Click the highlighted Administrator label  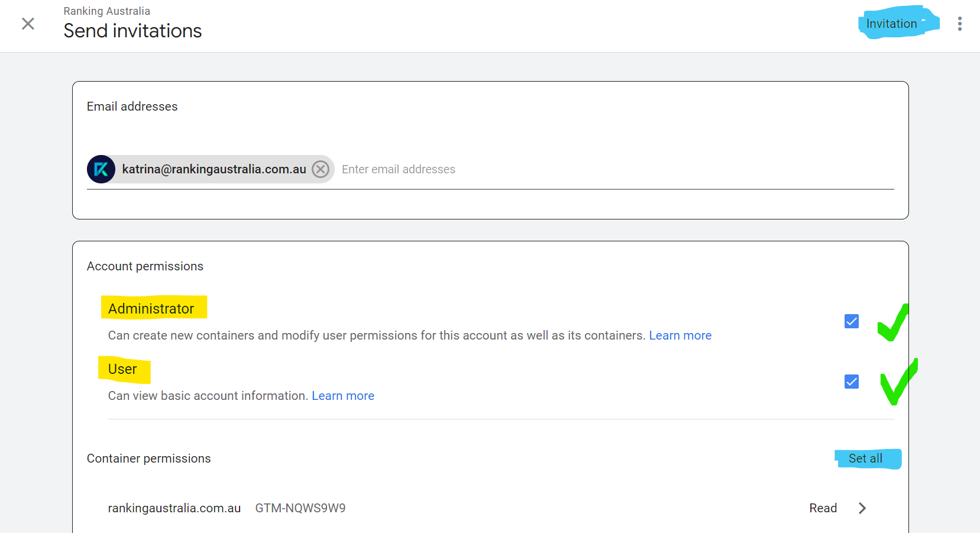[x=151, y=308]
